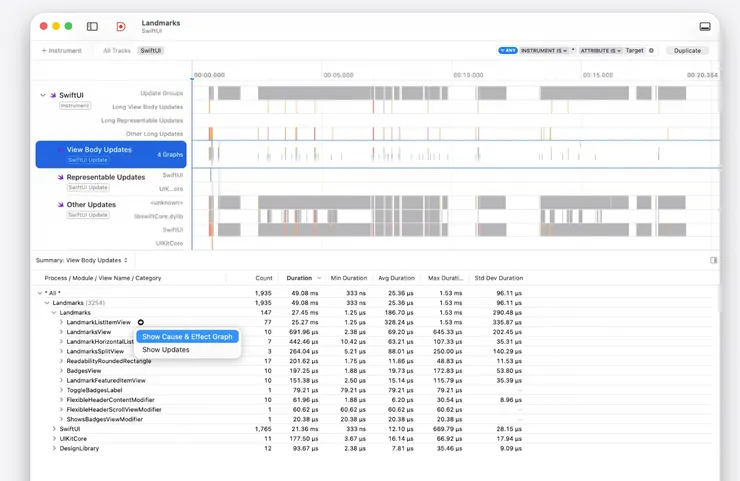The width and height of the screenshot is (740, 481).
Task: Toggle the bottom detail pane icon
Action: [x=705, y=27]
